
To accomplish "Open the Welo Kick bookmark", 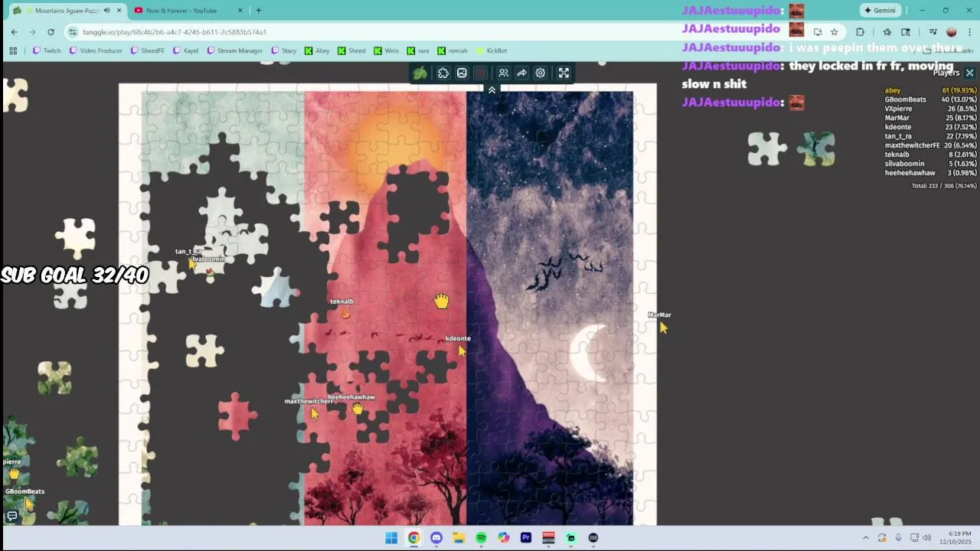I will (387, 51).
